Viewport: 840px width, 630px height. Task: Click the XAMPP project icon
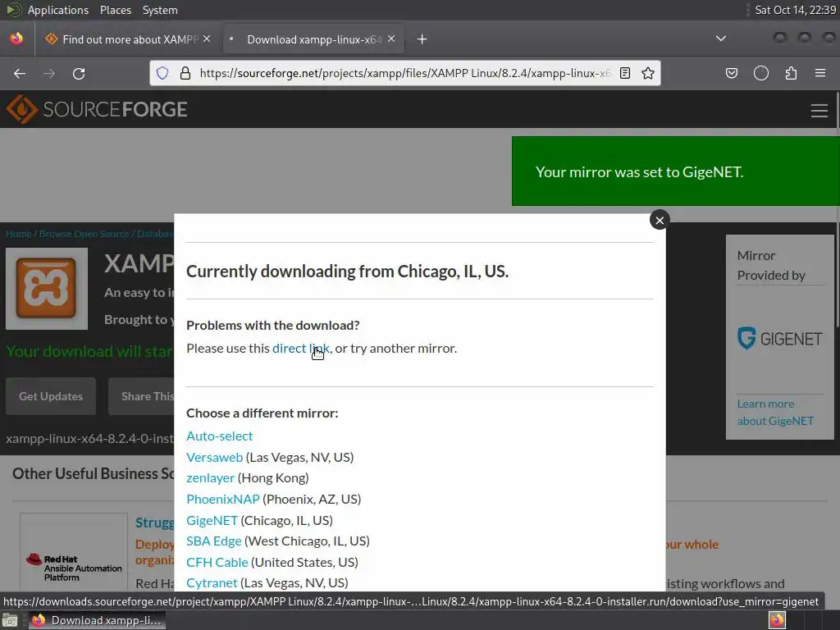tap(47, 288)
